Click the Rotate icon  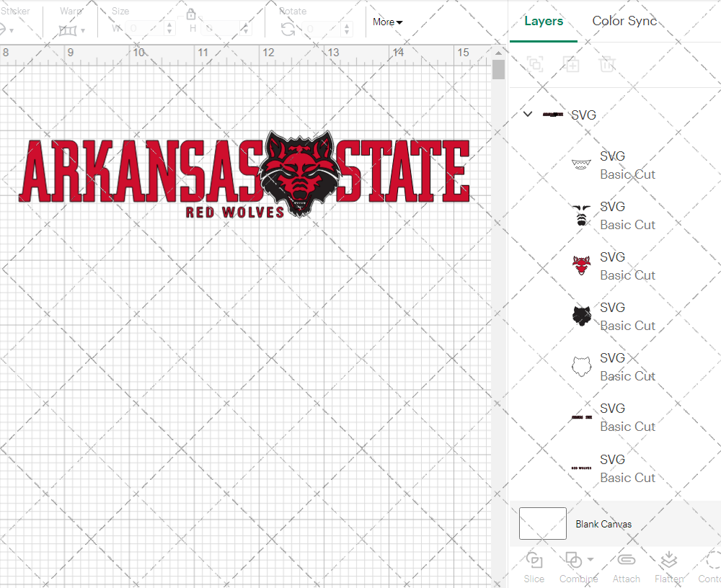point(288,30)
